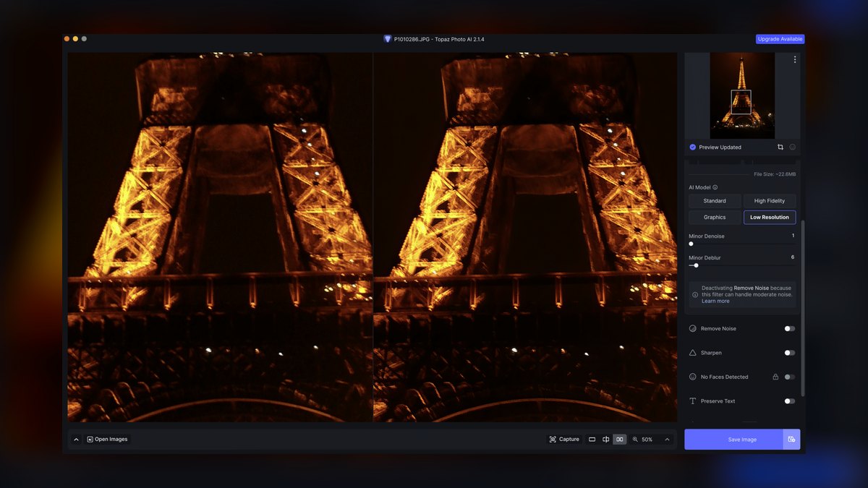Click the AI Model info icon
This screenshot has height=488, width=868.
click(715, 187)
